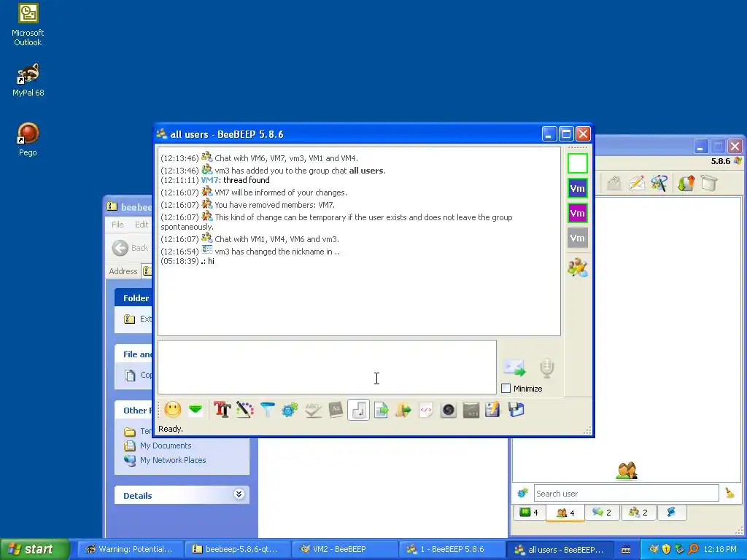Image resolution: width=747 pixels, height=560 pixels.
Task: Click the green downward arrow toolbar icon
Action: tap(196, 410)
